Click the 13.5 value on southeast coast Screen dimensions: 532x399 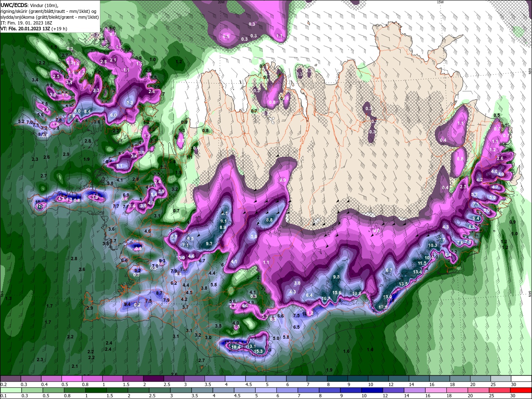[404, 284]
